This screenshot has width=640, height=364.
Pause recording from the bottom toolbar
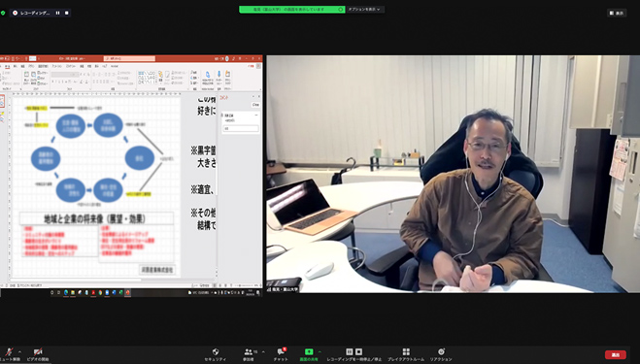[350, 351]
